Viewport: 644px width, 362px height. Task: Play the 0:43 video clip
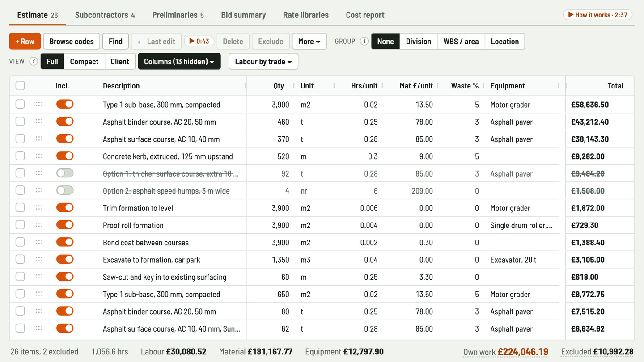(x=199, y=41)
